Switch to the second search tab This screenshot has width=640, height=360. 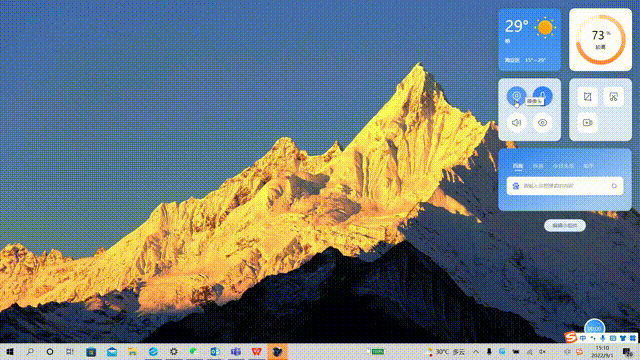click(538, 166)
